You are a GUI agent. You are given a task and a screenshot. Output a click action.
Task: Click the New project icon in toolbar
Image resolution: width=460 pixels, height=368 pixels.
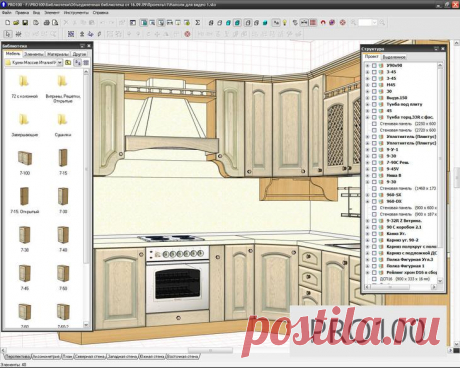click(x=7, y=23)
